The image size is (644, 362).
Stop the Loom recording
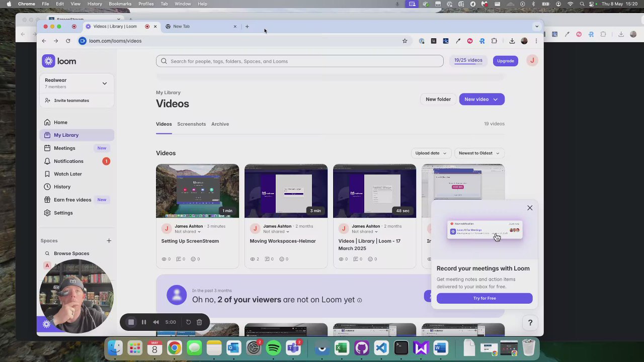tap(131, 322)
